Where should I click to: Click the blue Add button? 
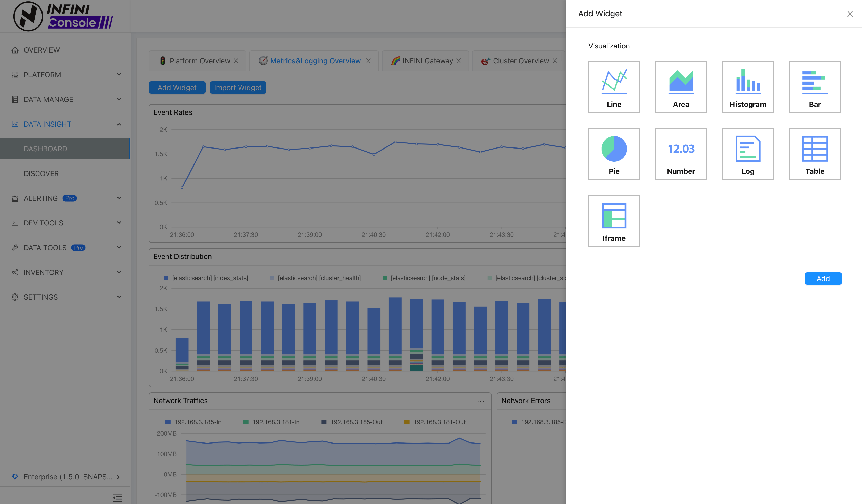pos(823,279)
